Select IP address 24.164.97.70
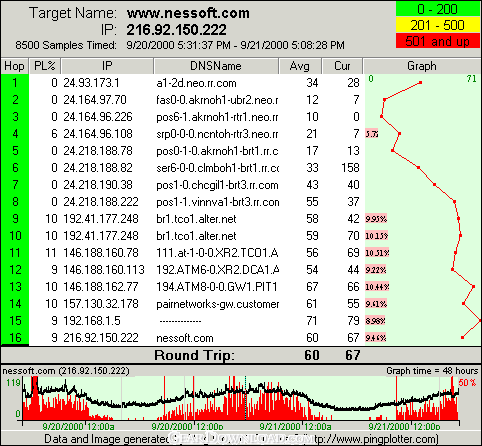 point(95,100)
